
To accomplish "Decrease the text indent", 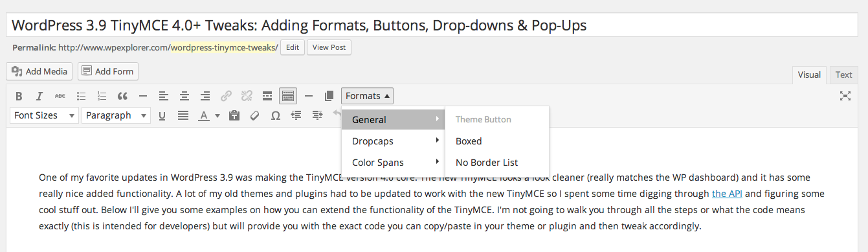I will [296, 115].
